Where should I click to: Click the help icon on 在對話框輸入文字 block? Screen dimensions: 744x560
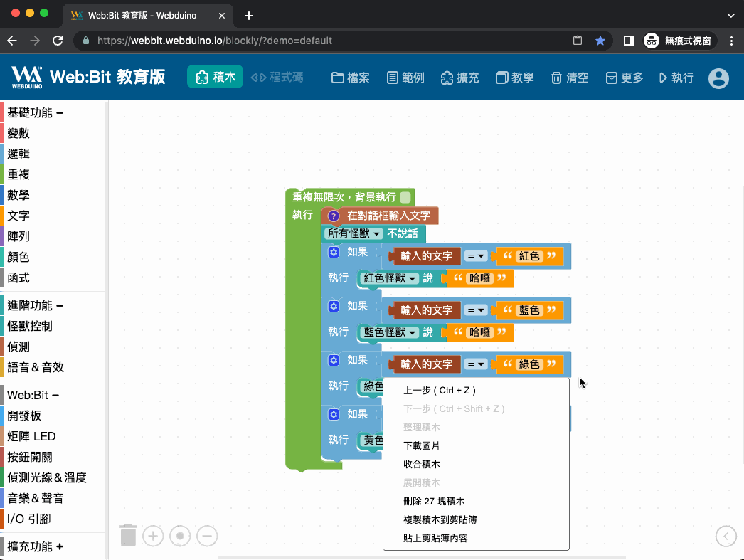(334, 216)
